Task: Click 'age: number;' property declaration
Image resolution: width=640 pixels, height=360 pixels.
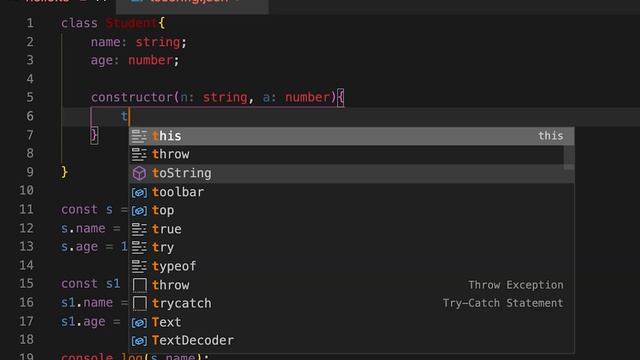Action: (135, 60)
